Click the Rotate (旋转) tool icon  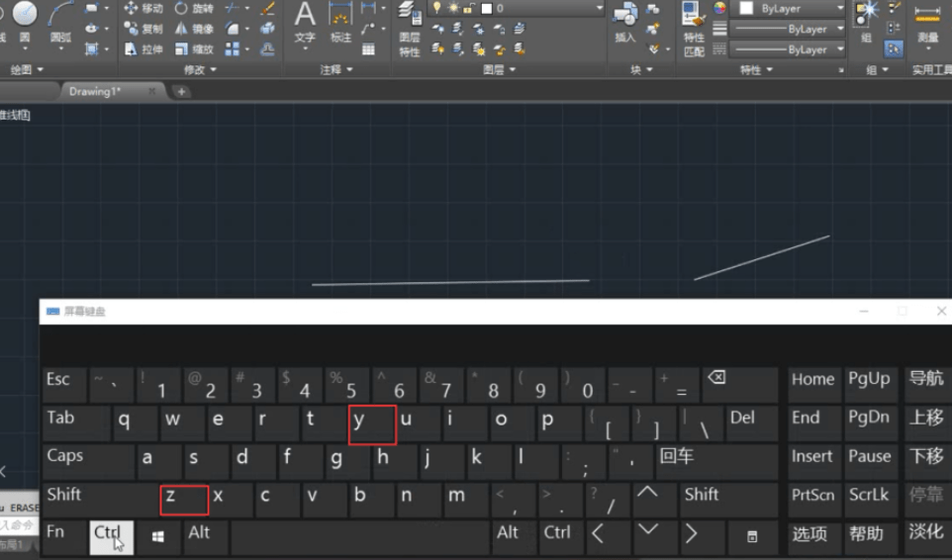click(181, 8)
